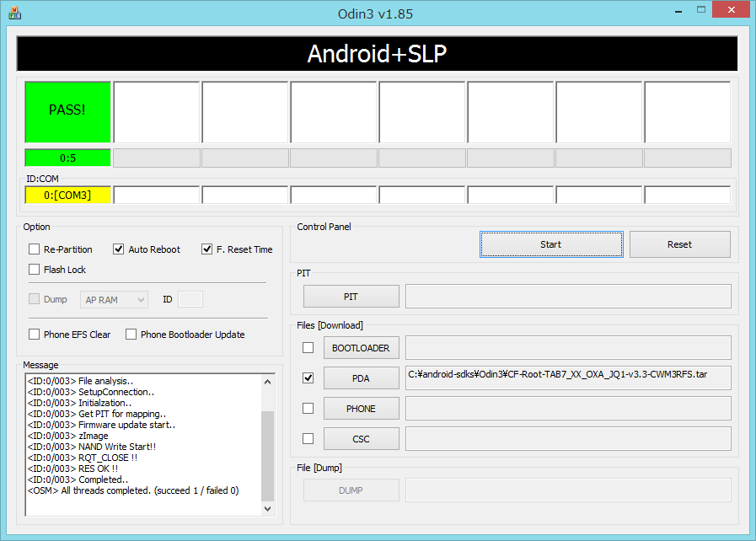This screenshot has width=756, height=541.
Task: Click the 'SetupConnection..' log line
Action: [91, 392]
